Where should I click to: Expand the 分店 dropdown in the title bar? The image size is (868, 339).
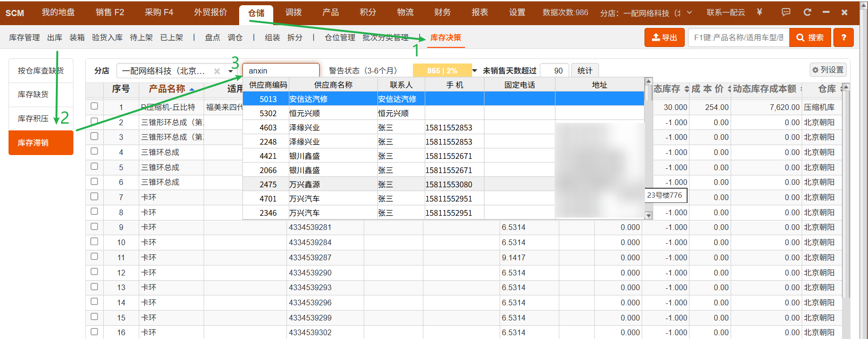point(689,12)
